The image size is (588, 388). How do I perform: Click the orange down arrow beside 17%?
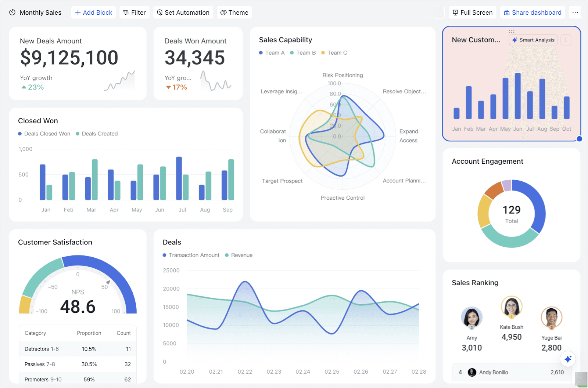coord(168,87)
